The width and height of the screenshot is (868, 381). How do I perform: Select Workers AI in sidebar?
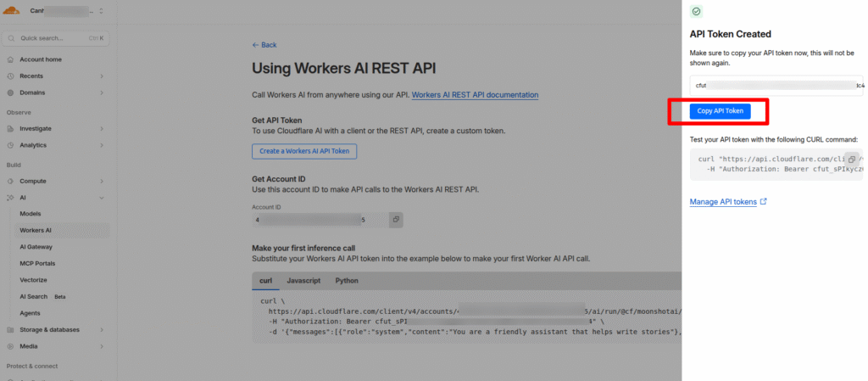[62, 230]
